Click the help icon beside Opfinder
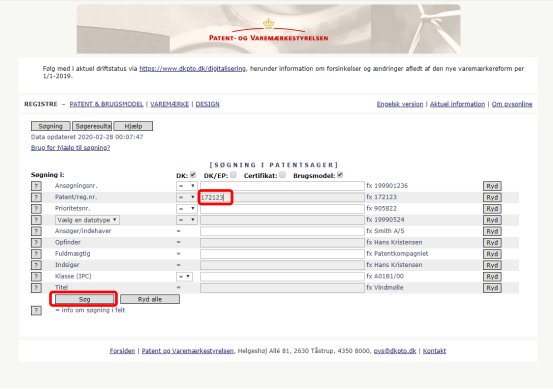This screenshot has width=553, height=389. [x=36, y=242]
